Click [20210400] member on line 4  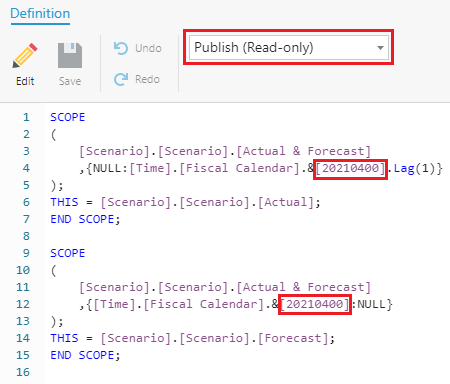350,168
